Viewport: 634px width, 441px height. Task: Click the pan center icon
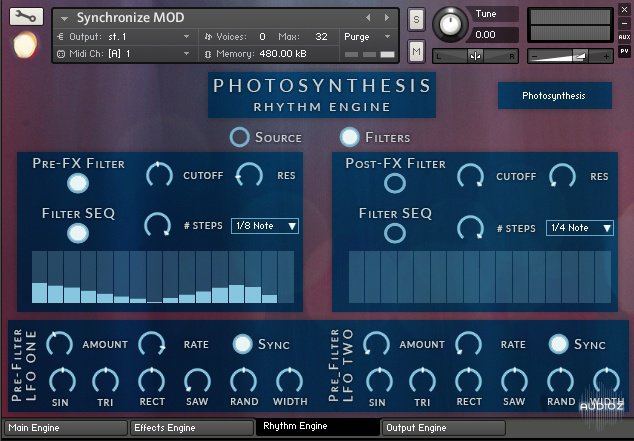pos(475,56)
